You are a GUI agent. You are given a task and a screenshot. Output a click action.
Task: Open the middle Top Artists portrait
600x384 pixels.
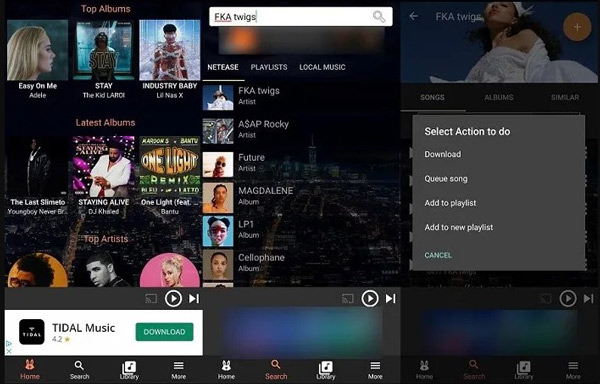pyautogui.click(x=103, y=270)
